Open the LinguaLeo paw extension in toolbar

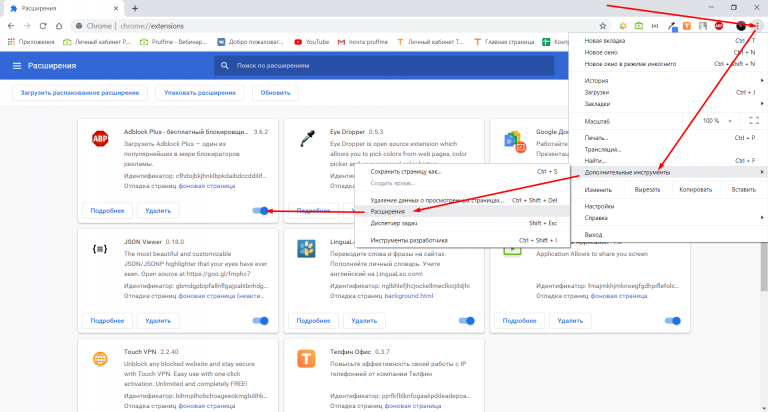[623, 26]
